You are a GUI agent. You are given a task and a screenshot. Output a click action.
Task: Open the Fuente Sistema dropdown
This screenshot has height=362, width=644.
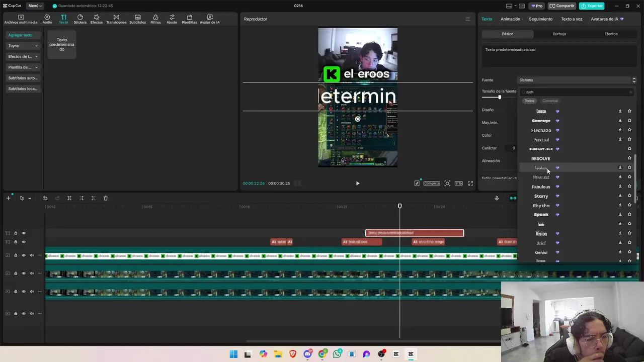pos(578,80)
